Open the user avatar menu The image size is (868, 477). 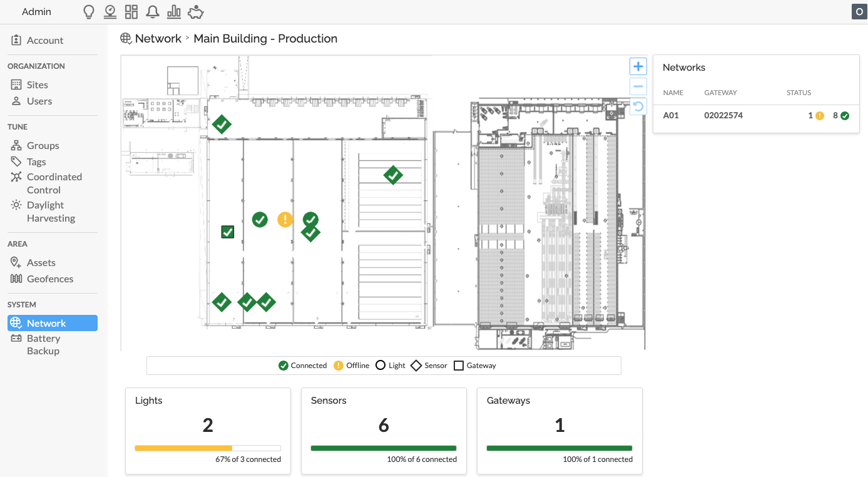click(x=858, y=12)
